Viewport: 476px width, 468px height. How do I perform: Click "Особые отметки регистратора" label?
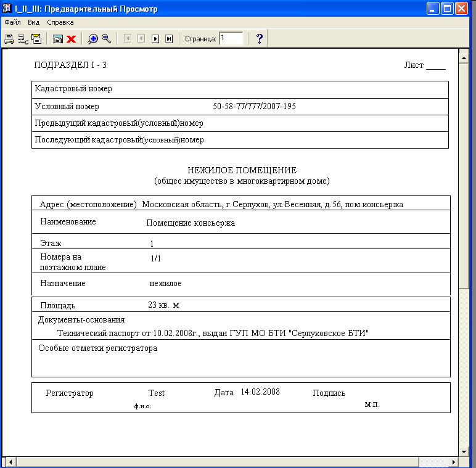point(98,348)
